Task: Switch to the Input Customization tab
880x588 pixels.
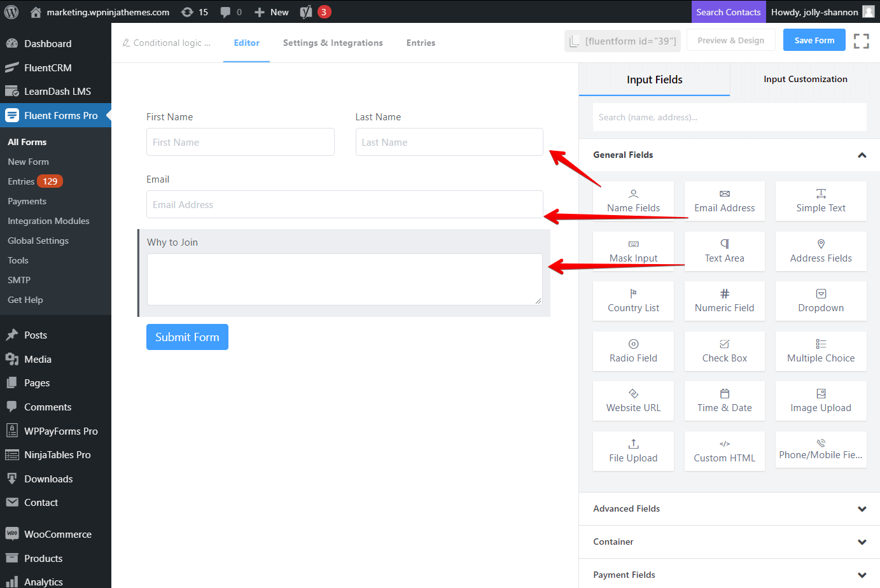Action: 805,79
